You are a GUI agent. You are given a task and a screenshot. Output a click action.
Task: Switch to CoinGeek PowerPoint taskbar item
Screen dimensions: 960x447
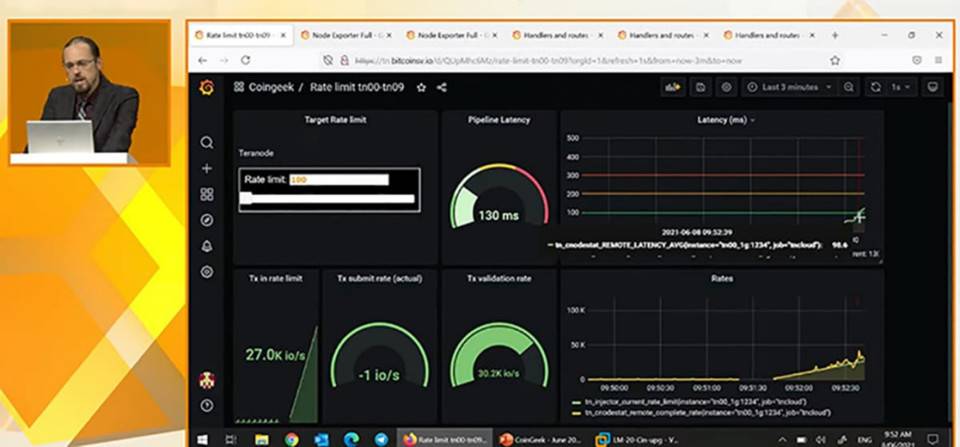[540, 440]
